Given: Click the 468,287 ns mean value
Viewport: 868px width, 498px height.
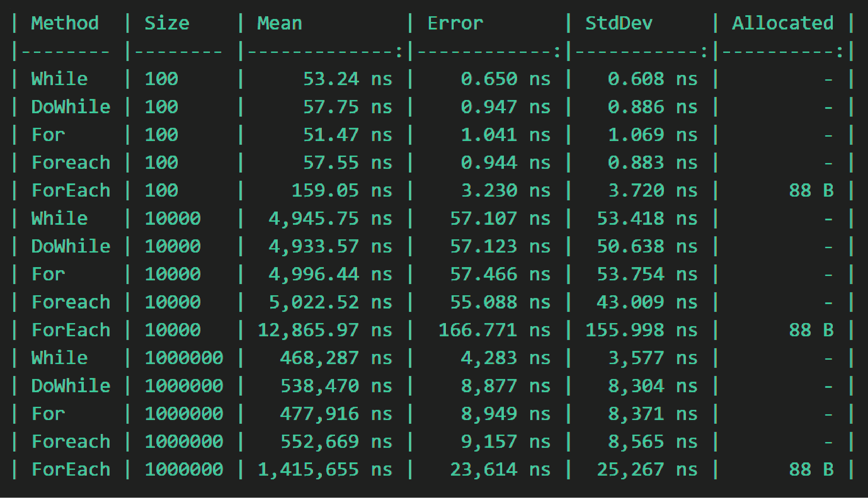Looking at the screenshot, I should [336, 358].
